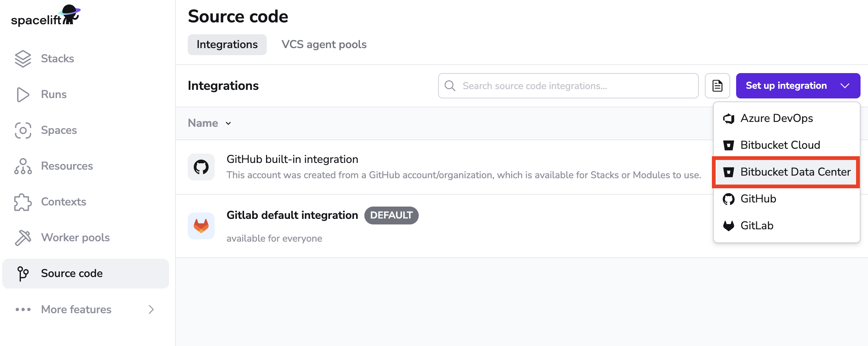Viewport: 868px width, 346px height.
Task: Click the document icon beside Set up integration
Action: (717, 85)
